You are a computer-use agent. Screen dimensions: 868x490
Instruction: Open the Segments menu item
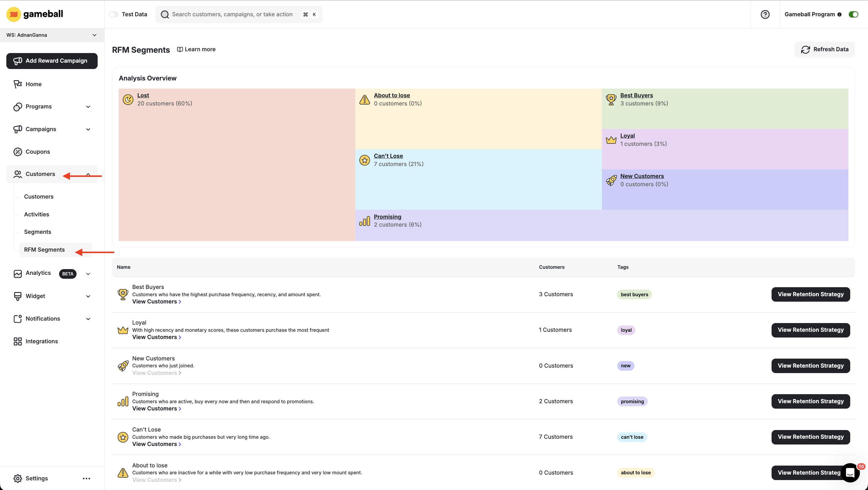[37, 232]
